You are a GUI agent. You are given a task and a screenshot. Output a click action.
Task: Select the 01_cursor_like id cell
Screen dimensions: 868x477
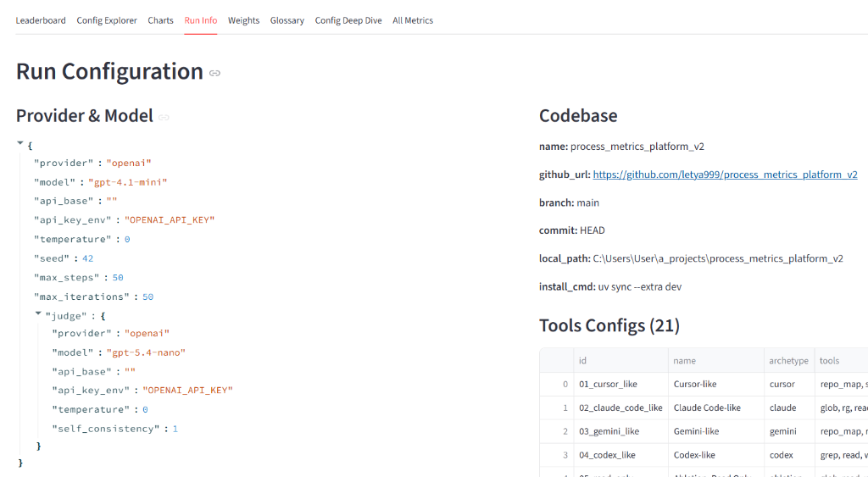tap(620, 384)
